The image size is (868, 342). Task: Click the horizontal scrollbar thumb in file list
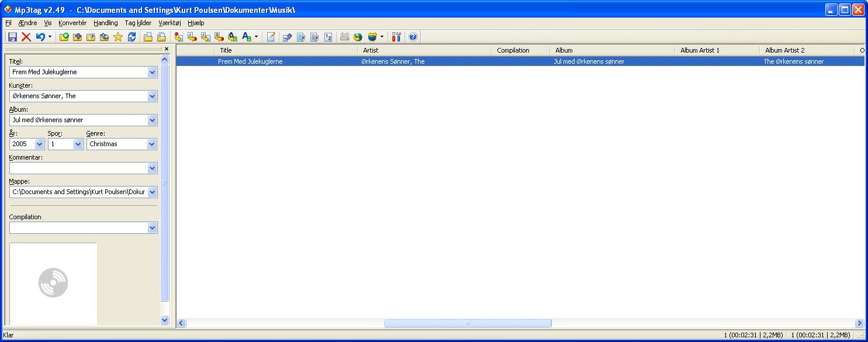click(x=468, y=323)
